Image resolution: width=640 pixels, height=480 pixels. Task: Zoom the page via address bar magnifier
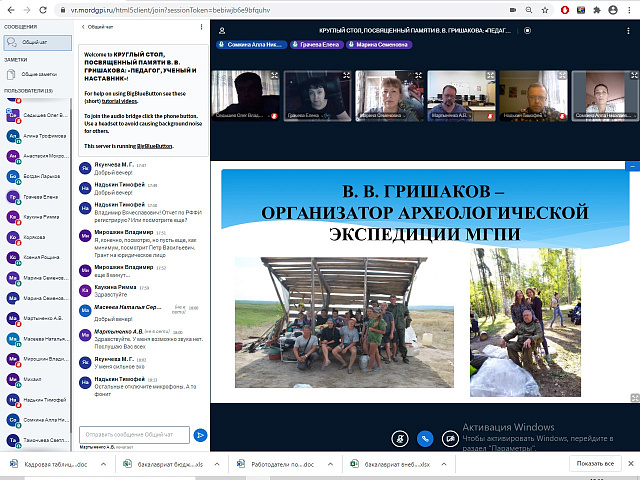[529, 10]
